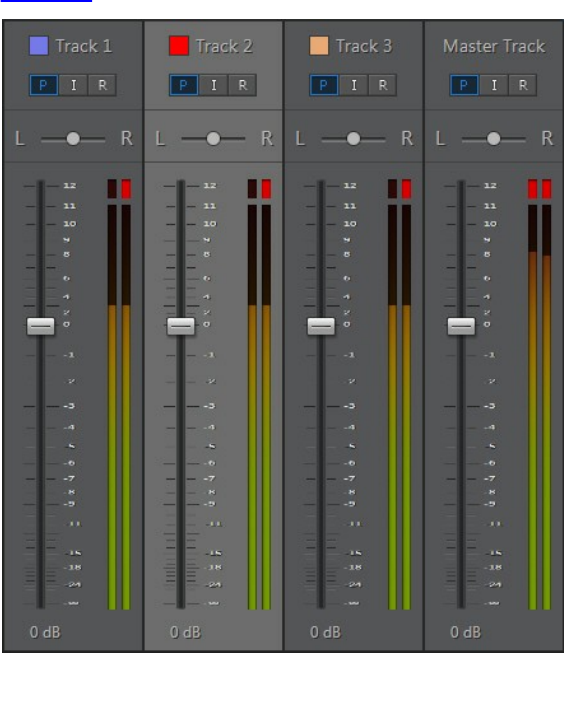
Task: Toggle the I button on Track 1
Action: pos(73,85)
